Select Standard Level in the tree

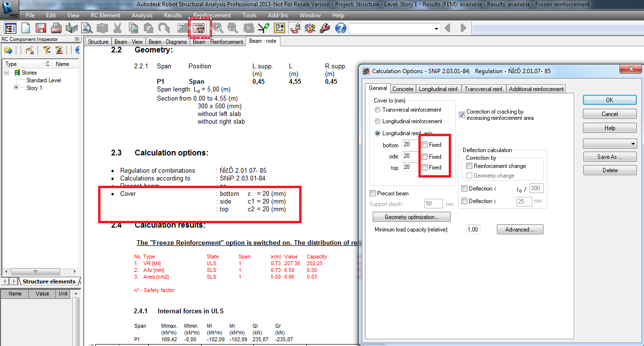point(43,80)
